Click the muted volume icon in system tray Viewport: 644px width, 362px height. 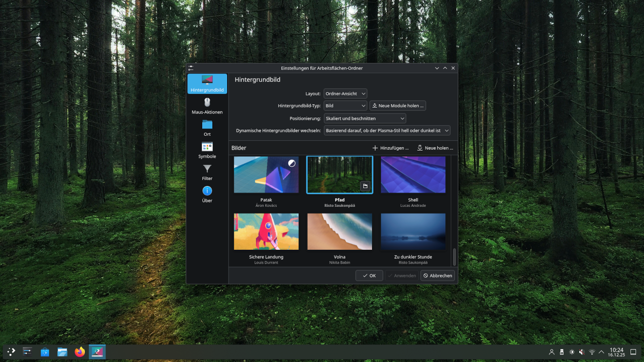click(582, 352)
